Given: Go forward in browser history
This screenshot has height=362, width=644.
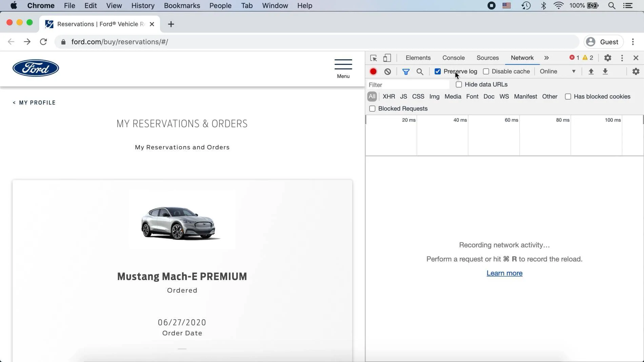Looking at the screenshot, I should [27, 42].
